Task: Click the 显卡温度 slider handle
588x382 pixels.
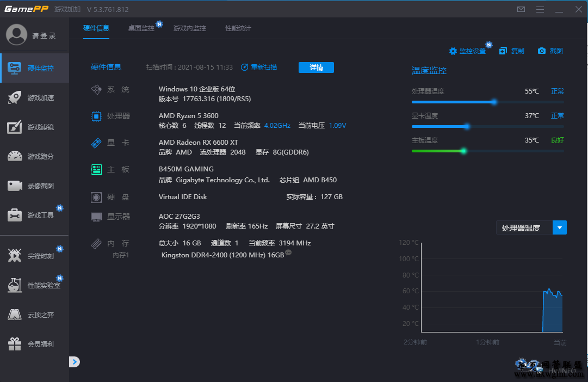Action: click(467, 126)
